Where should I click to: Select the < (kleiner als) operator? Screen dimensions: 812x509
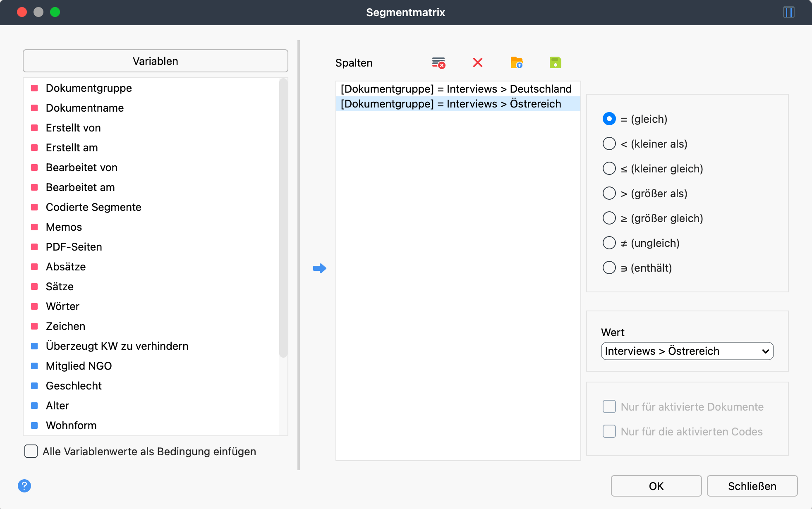609,143
